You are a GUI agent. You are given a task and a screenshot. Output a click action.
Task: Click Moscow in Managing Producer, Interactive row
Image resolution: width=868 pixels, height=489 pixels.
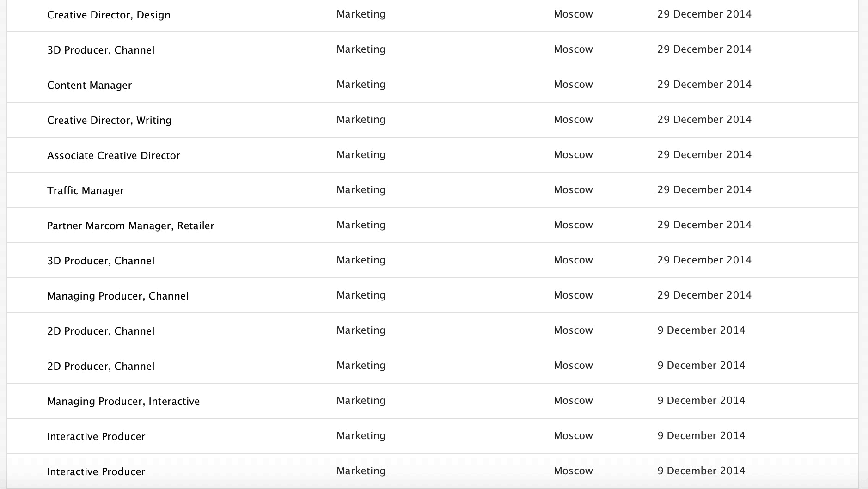(x=573, y=400)
